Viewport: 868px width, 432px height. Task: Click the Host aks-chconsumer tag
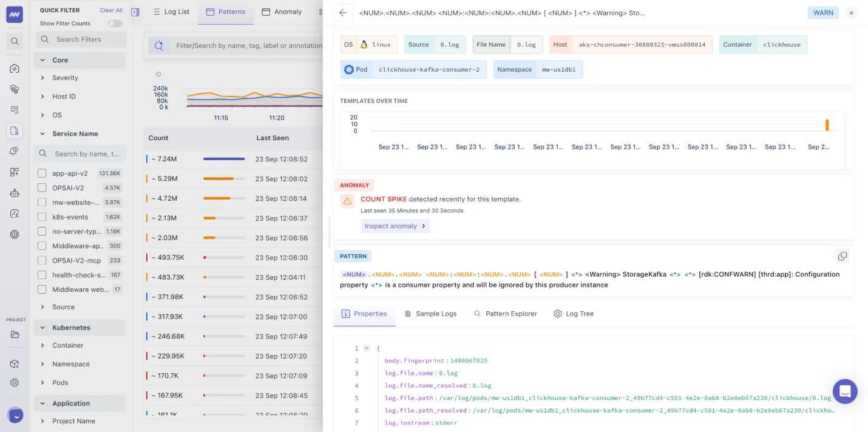[x=631, y=44]
